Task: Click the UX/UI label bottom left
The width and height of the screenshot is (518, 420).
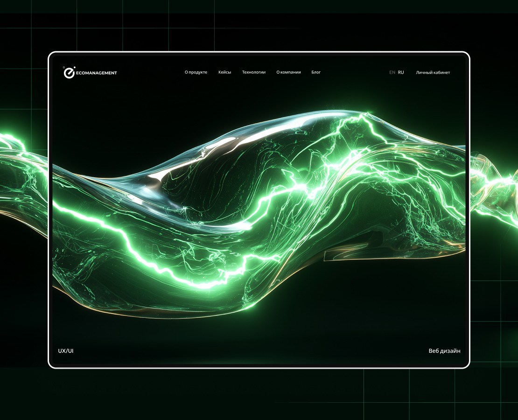Action: pyautogui.click(x=65, y=350)
